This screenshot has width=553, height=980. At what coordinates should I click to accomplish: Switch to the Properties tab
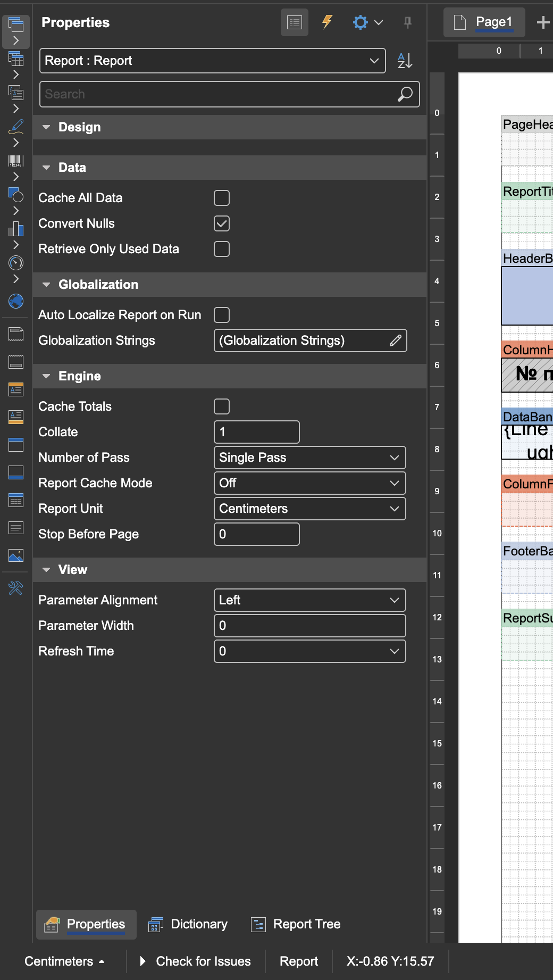tap(86, 925)
